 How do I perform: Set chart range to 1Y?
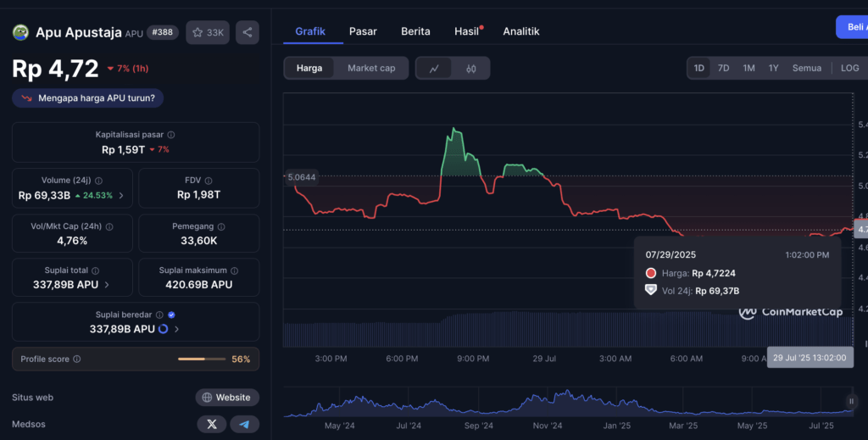pos(773,68)
